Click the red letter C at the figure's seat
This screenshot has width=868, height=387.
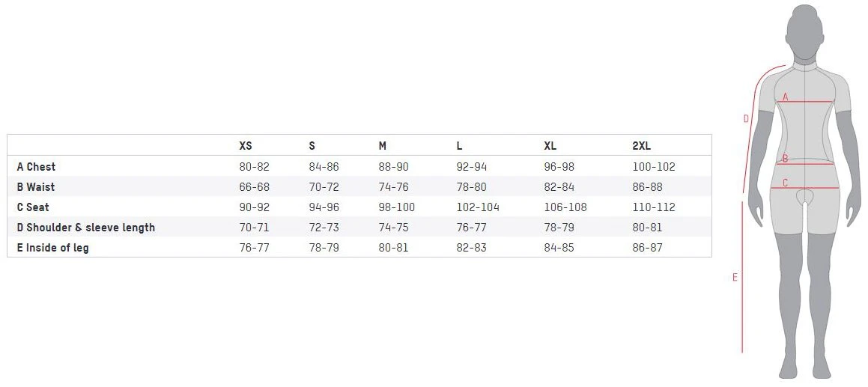tap(785, 183)
